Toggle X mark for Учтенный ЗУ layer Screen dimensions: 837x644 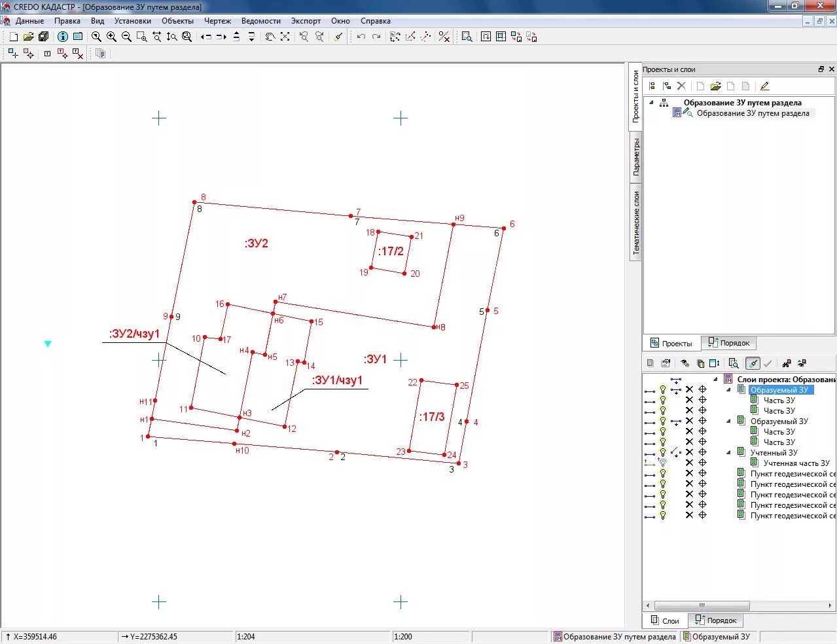click(689, 452)
